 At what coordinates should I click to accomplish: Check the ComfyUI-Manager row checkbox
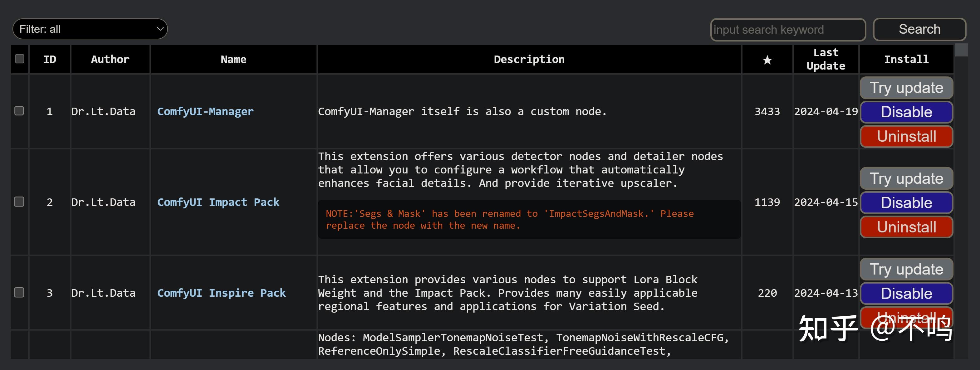point(19,111)
